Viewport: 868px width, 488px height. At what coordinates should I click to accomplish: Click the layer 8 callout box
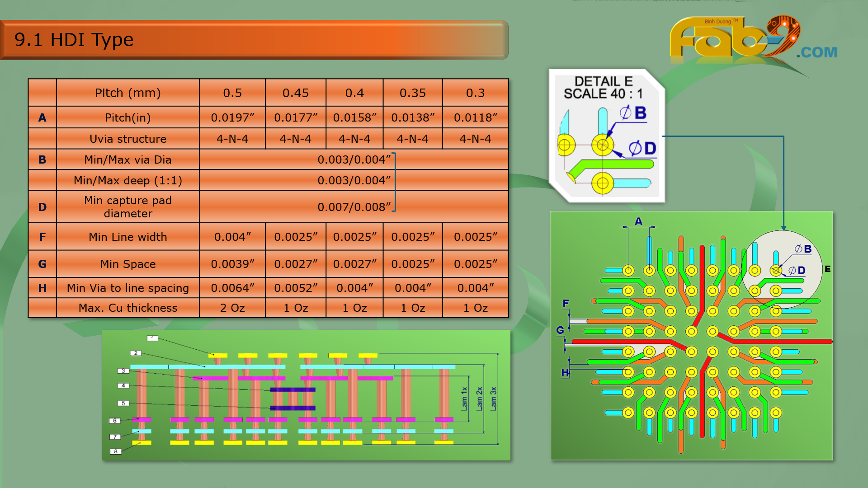pos(116,451)
